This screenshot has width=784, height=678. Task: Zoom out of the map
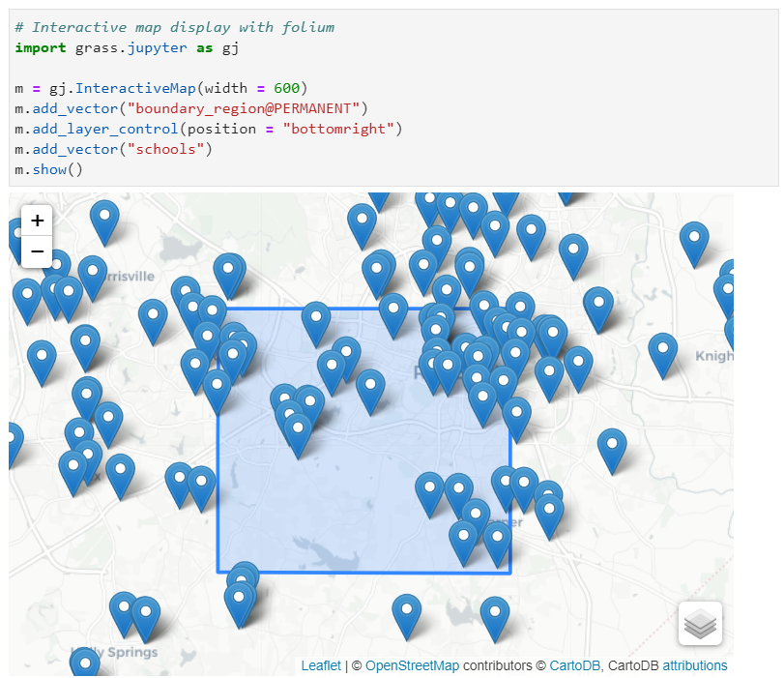tap(37, 251)
